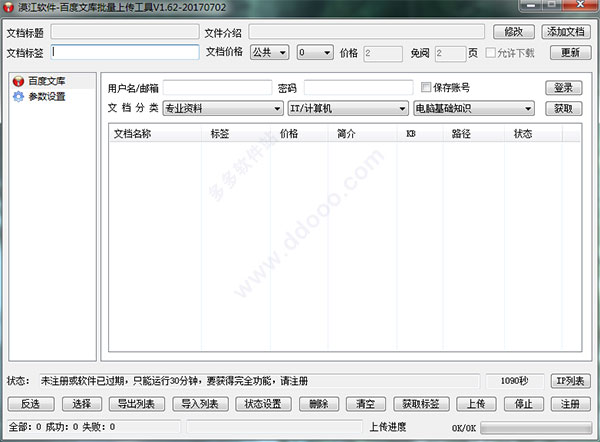Click the 路径 column header
This screenshot has width=600, height=442.
(x=474, y=134)
